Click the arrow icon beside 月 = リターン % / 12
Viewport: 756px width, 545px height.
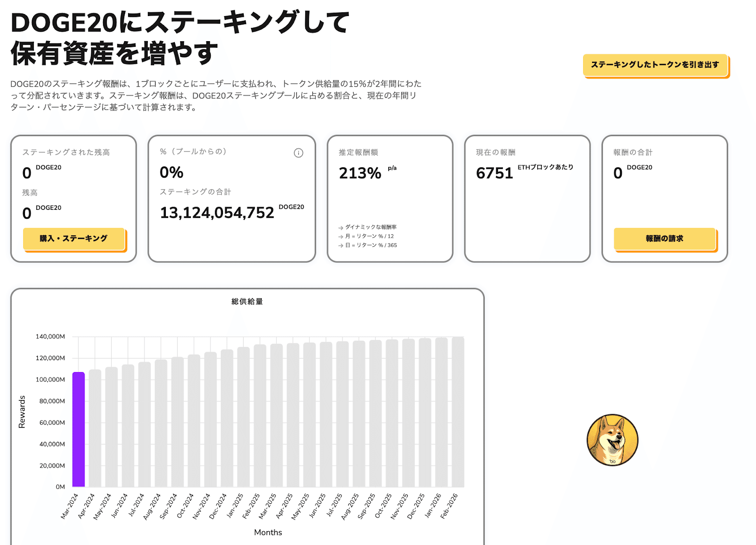[x=341, y=236]
